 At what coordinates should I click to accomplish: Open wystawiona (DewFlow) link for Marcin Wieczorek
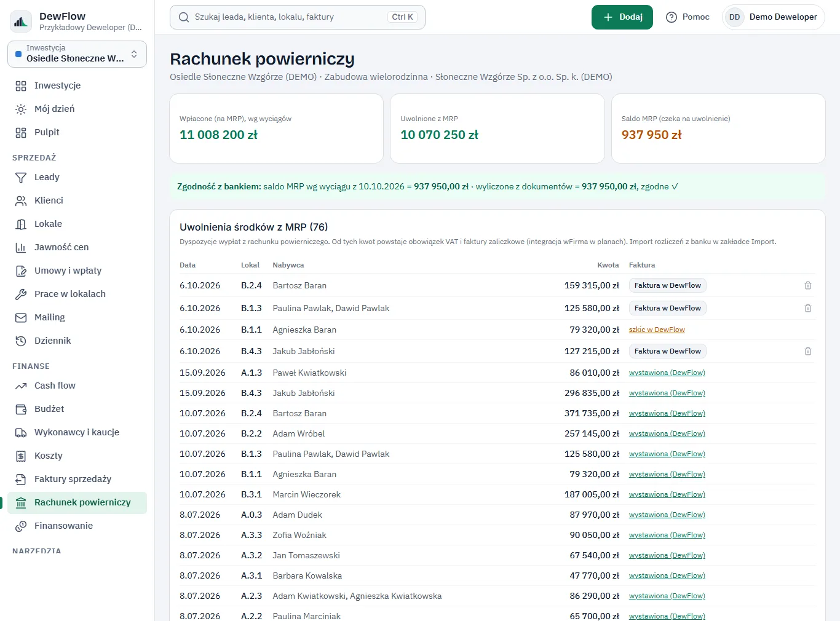point(667,494)
